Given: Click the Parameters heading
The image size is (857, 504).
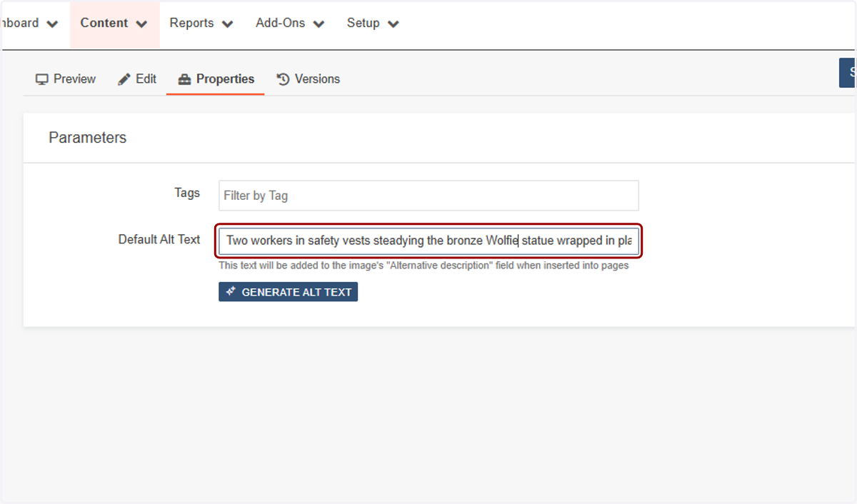Looking at the screenshot, I should [x=87, y=138].
